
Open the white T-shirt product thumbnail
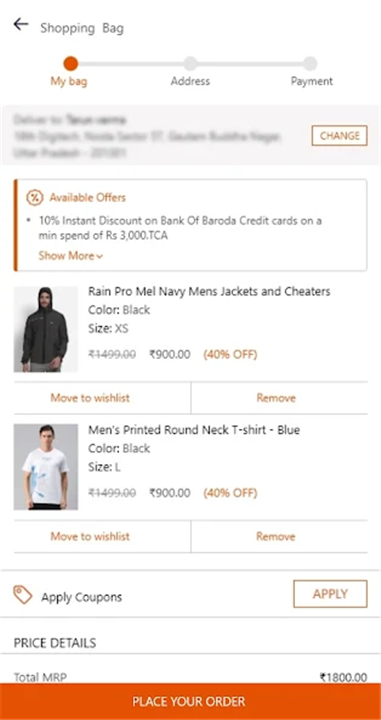tap(45, 467)
